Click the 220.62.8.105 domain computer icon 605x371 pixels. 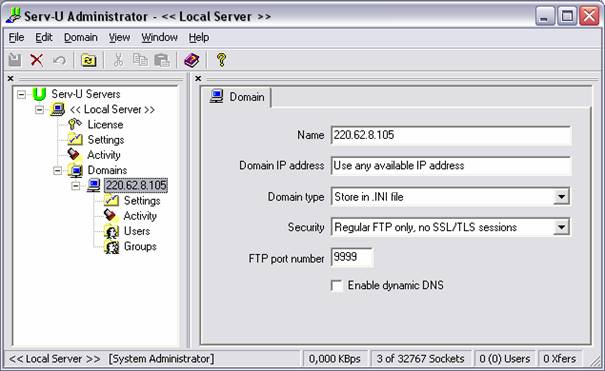click(94, 186)
